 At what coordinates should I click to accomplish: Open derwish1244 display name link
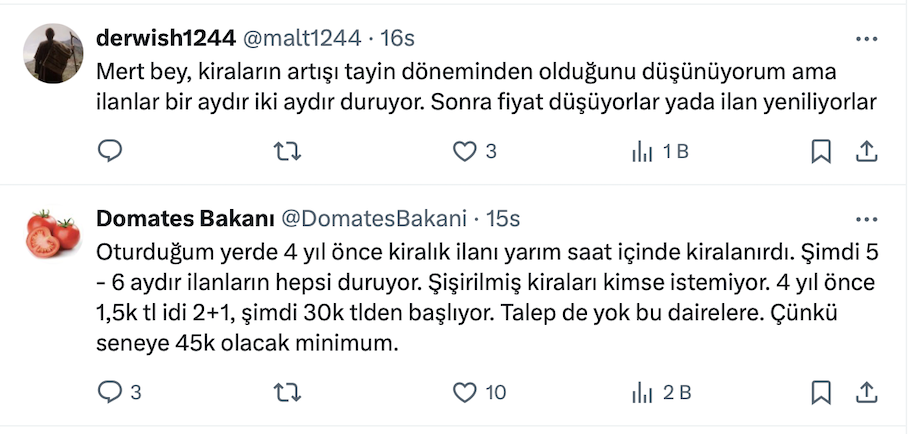[x=166, y=38]
